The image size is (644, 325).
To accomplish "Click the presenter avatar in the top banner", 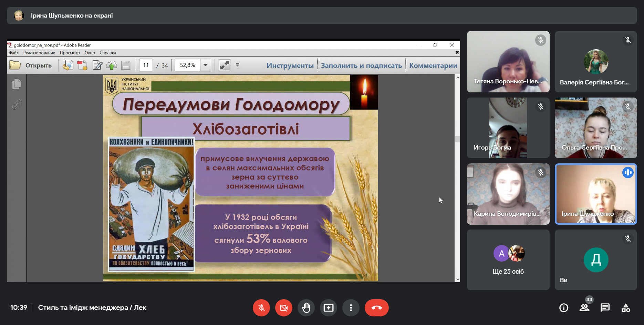I will [x=19, y=16].
